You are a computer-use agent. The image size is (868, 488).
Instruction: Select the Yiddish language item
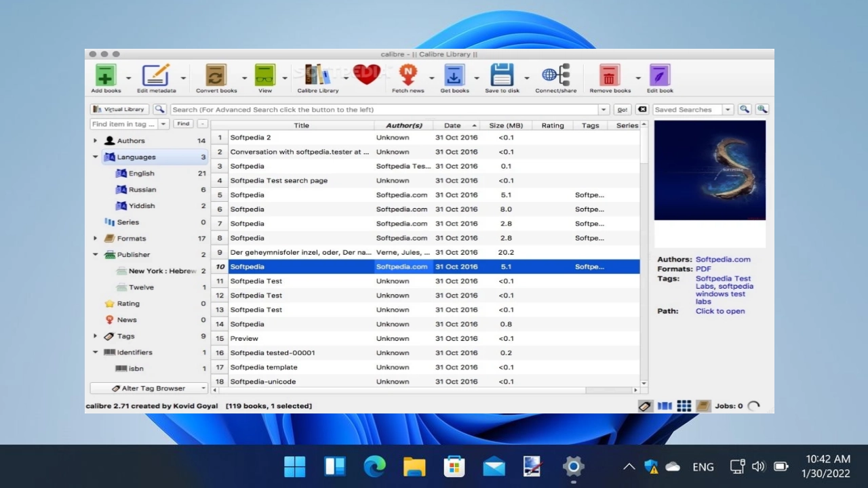point(142,206)
